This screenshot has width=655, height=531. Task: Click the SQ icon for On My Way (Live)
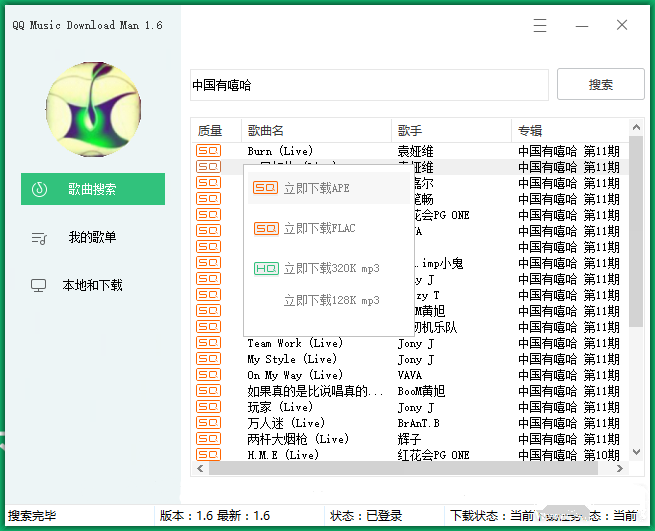point(208,375)
